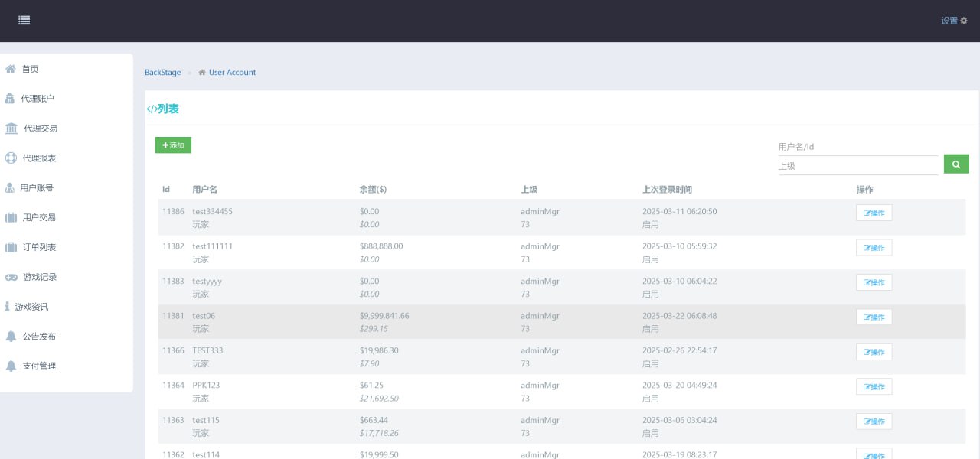
Task: Click the info icon beside 游戏资讯
Action: pos(8,307)
